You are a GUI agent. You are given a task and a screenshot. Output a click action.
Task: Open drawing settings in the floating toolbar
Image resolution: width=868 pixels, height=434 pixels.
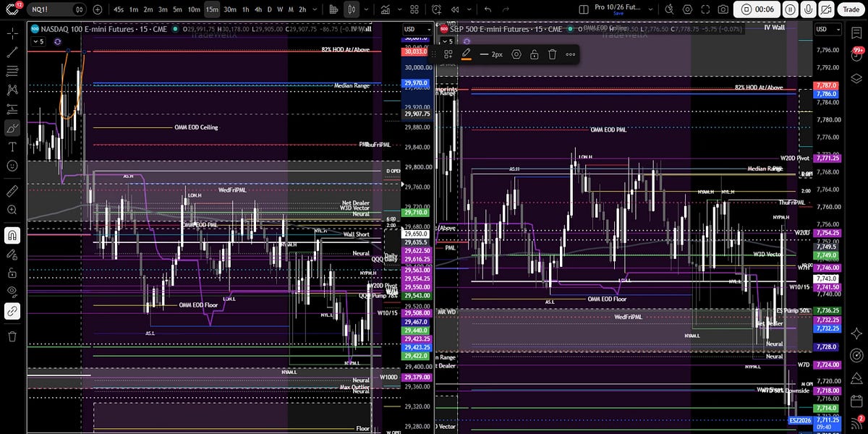(516, 54)
